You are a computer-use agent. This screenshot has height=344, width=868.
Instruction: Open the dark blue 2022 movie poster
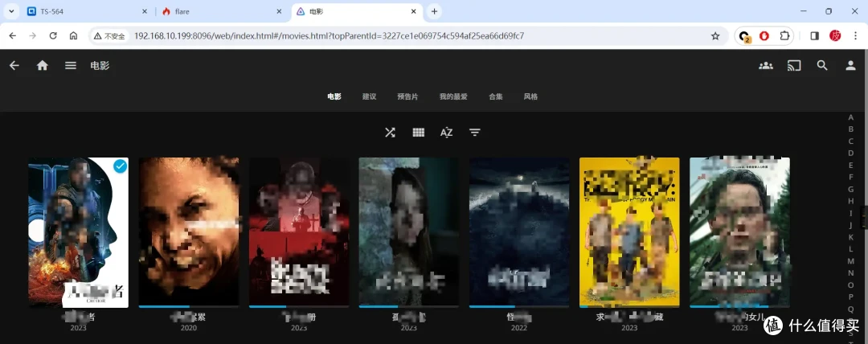(519, 232)
